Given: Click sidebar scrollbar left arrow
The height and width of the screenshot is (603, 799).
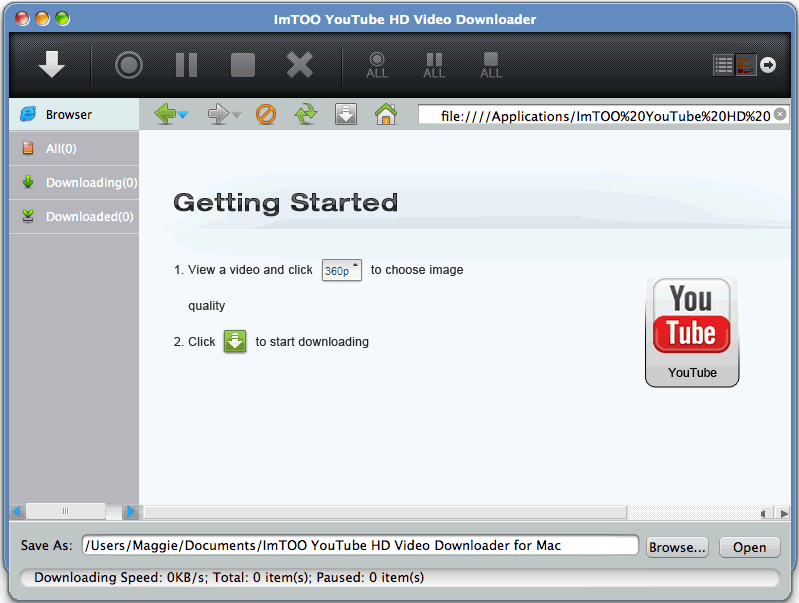Looking at the screenshot, I should (17, 511).
